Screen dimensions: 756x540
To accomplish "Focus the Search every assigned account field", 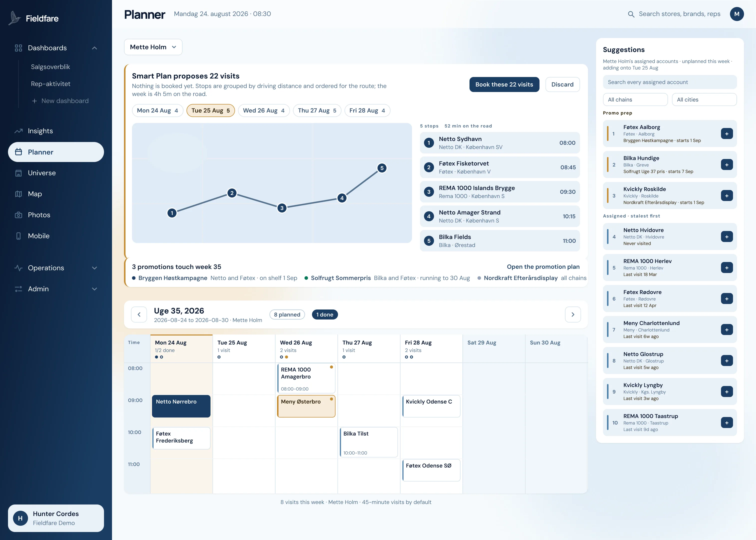I will (669, 82).
